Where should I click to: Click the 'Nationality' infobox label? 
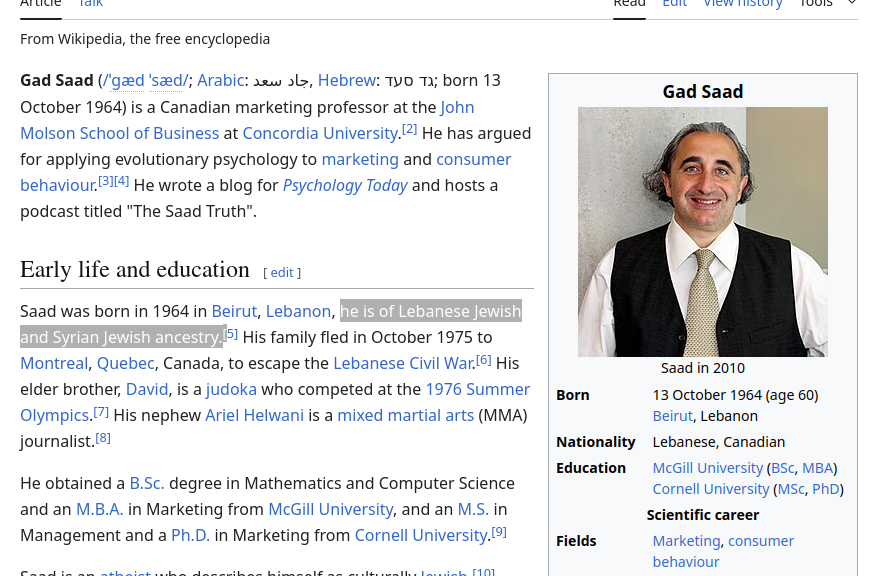pos(595,442)
